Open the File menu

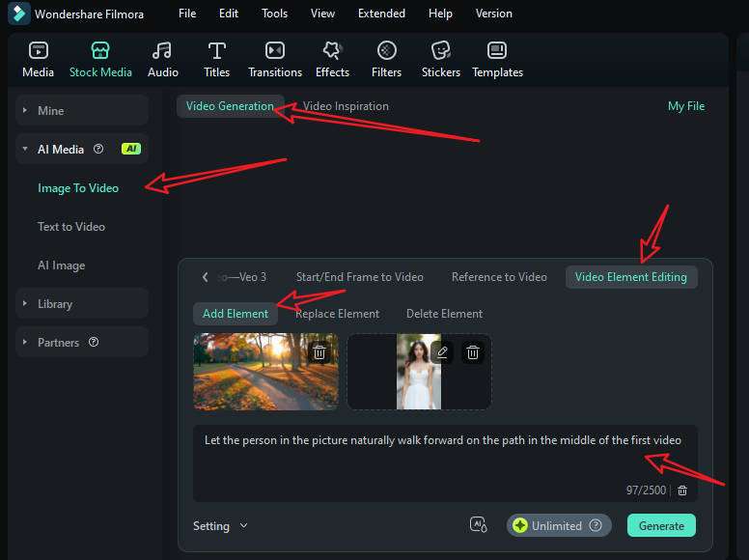pyautogui.click(x=187, y=14)
